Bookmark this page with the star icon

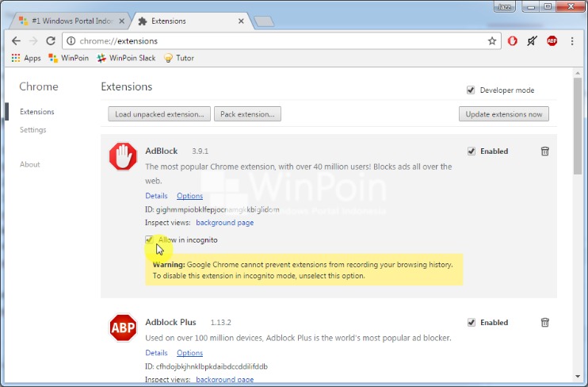click(492, 41)
